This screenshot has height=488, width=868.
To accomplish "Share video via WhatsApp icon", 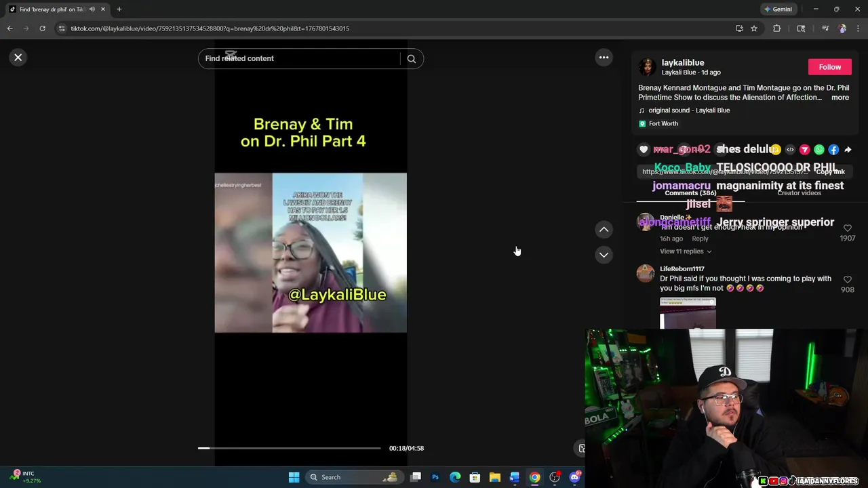I will pos(819,150).
